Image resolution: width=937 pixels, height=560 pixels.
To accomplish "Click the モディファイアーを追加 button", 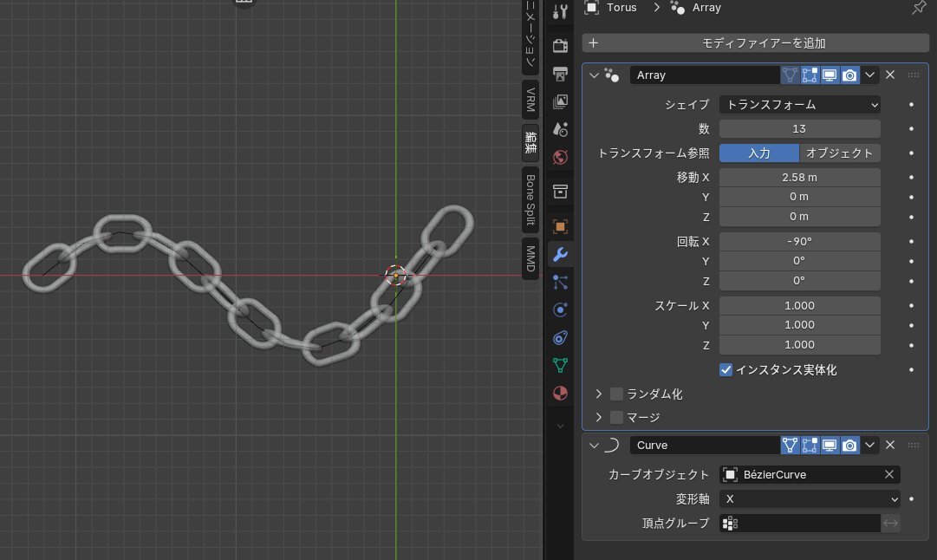I will pyautogui.click(x=755, y=42).
